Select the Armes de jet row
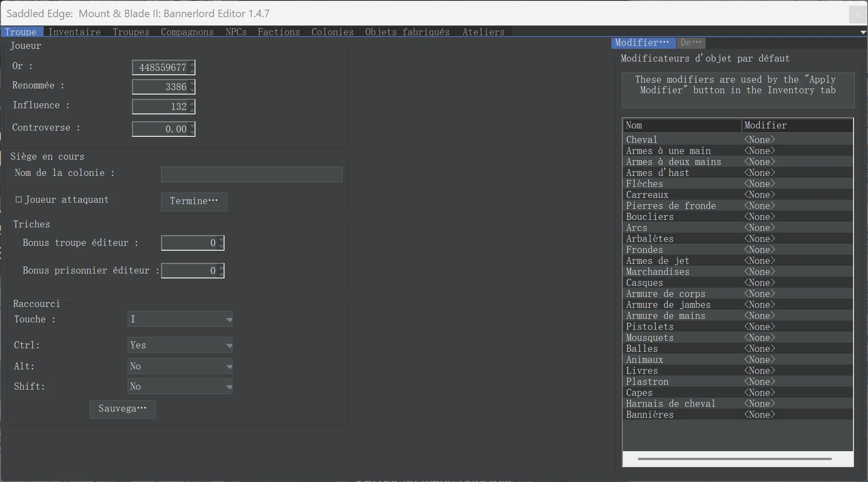The height and width of the screenshot is (482, 868). (738, 261)
